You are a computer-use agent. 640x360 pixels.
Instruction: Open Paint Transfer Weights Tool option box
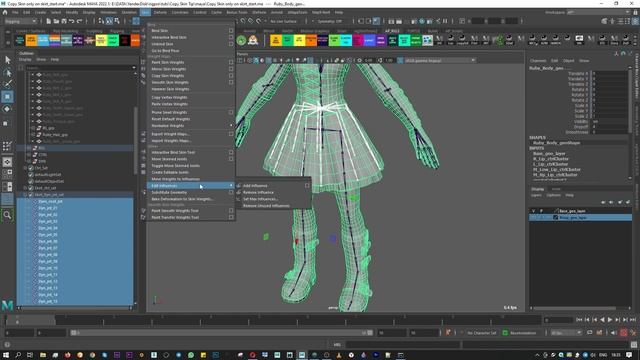231,218
